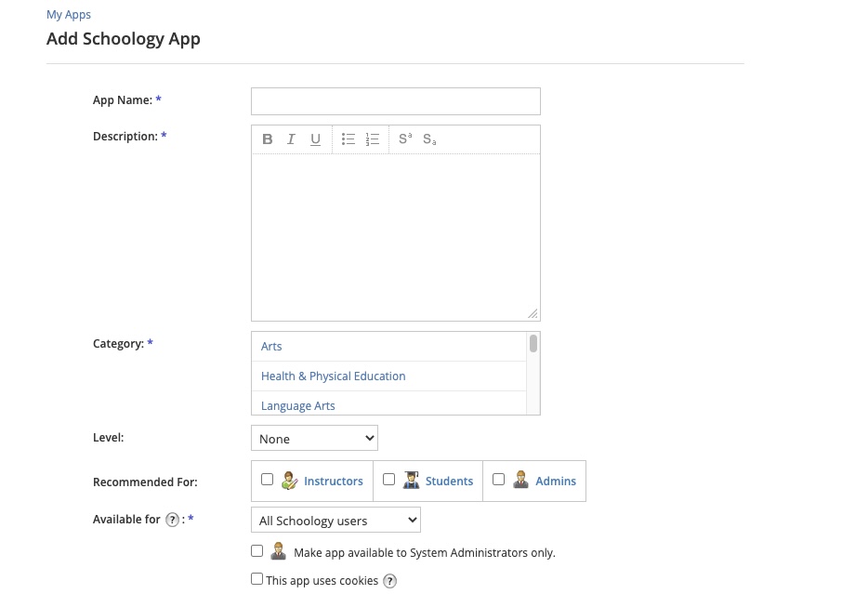Image resolution: width=868 pixels, height=594 pixels.
Task: Open the Level dropdown
Action: [314, 439]
